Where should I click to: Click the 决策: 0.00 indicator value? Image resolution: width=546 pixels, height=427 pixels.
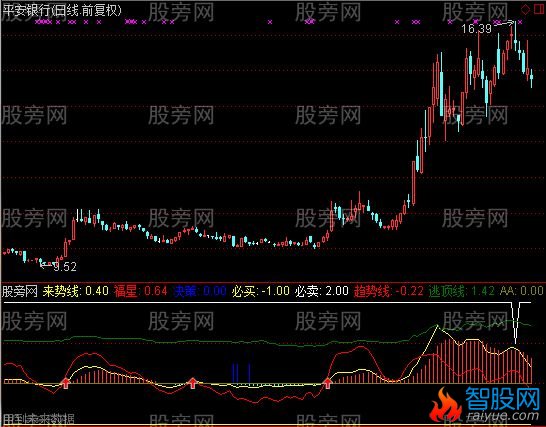200,291
